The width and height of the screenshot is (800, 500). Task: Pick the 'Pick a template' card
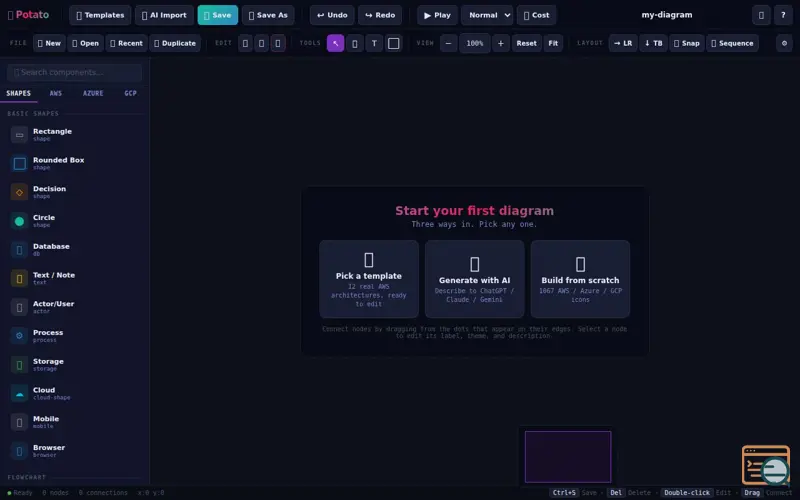pyautogui.click(x=369, y=279)
